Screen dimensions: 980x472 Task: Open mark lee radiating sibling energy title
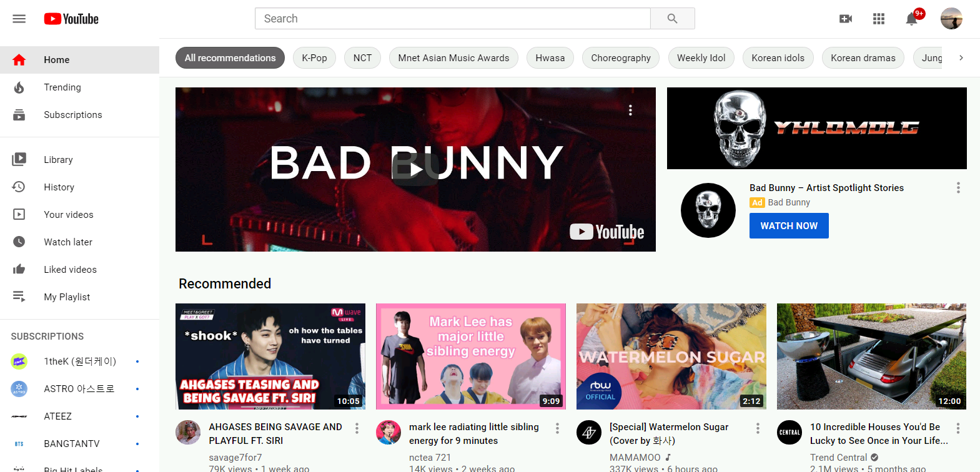(x=474, y=434)
